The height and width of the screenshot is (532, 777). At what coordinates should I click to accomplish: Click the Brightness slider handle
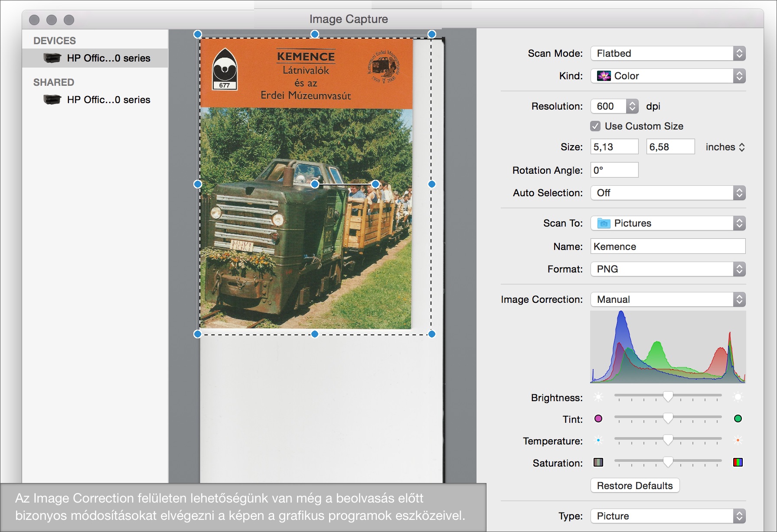(x=668, y=396)
